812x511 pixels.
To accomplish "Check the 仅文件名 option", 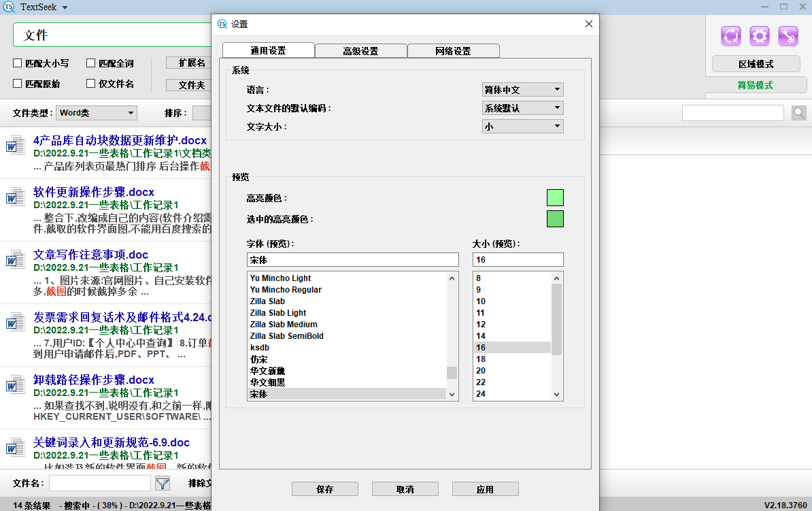I will tap(92, 84).
